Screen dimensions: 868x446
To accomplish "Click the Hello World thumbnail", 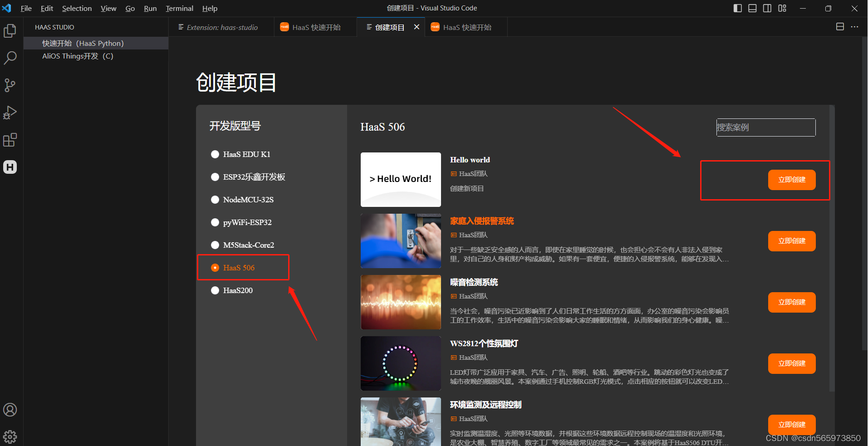I will 401,180.
